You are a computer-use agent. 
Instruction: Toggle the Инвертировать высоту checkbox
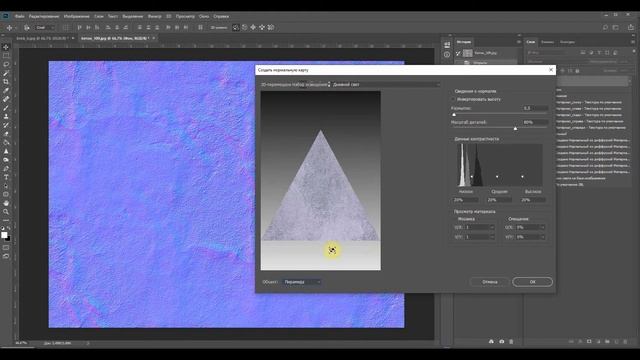tap(453, 99)
